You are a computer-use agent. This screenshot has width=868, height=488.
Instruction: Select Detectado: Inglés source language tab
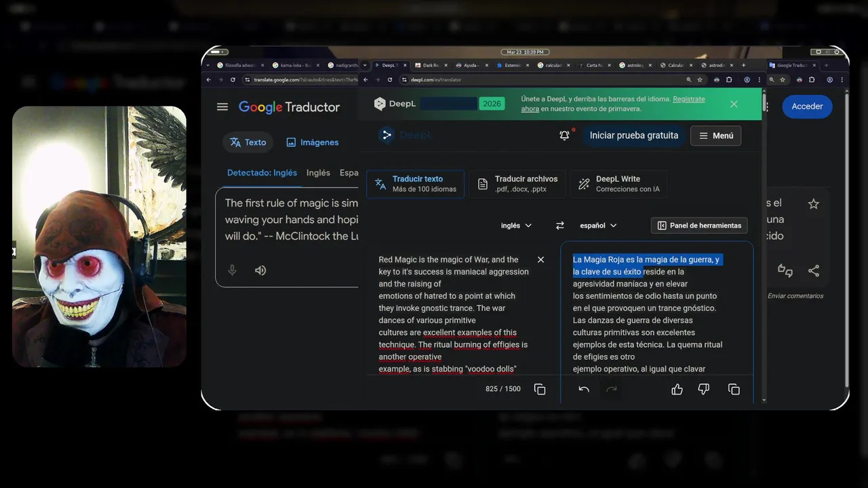click(x=262, y=173)
